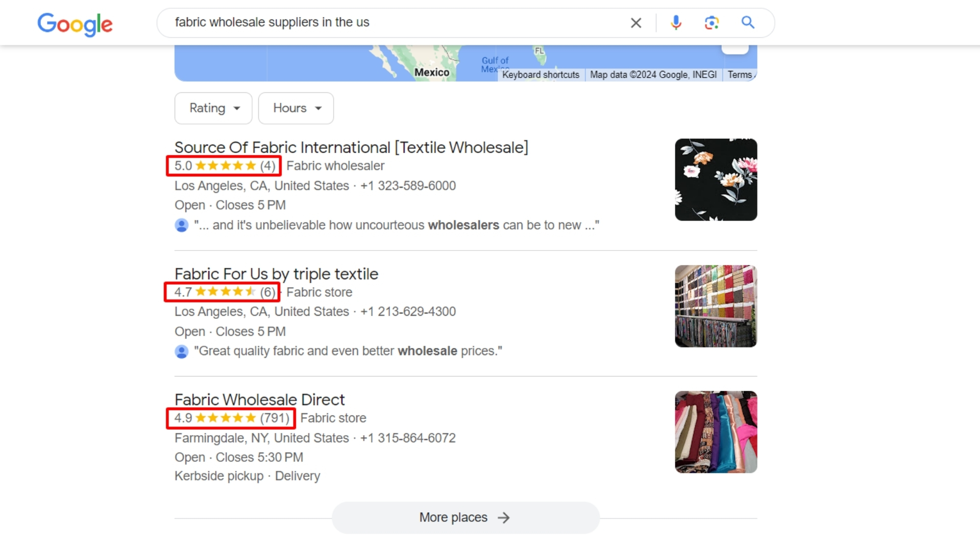Click the Google voice search microphone icon
The width and height of the screenshot is (980, 551).
(x=675, y=22)
